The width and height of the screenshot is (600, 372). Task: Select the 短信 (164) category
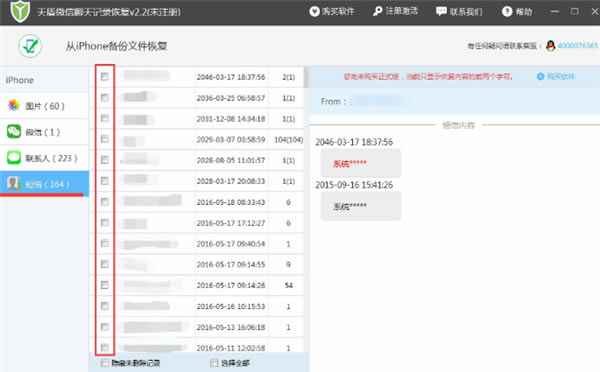click(x=44, y=184)
